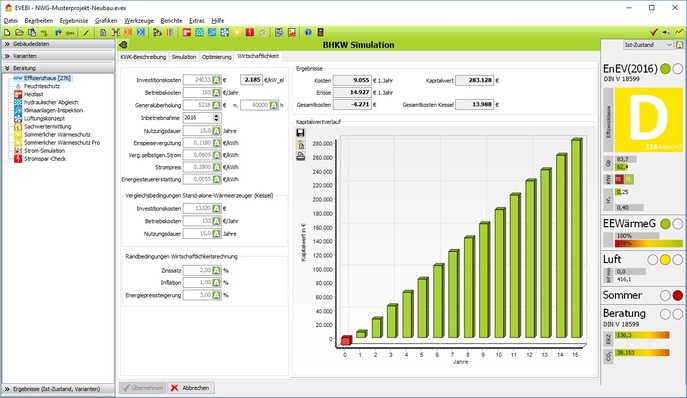Click the yellow D efficiency class tile
Image resolution: width=687 pixels, height=398 pixels.
(x=648, y=119)
